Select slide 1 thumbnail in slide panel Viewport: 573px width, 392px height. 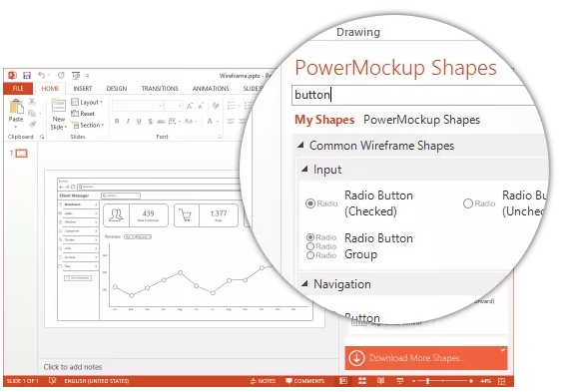(22, 154)
